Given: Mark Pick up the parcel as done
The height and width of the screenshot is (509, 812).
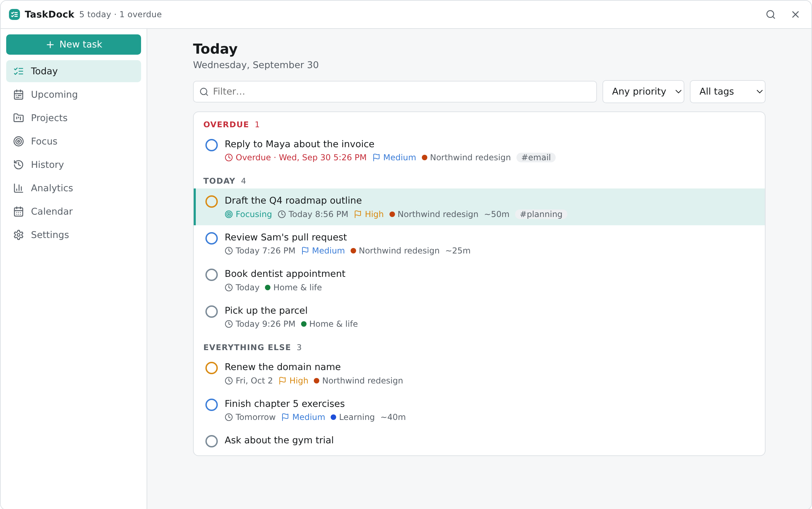Looking at the screenshot, I should click(212, 312).
